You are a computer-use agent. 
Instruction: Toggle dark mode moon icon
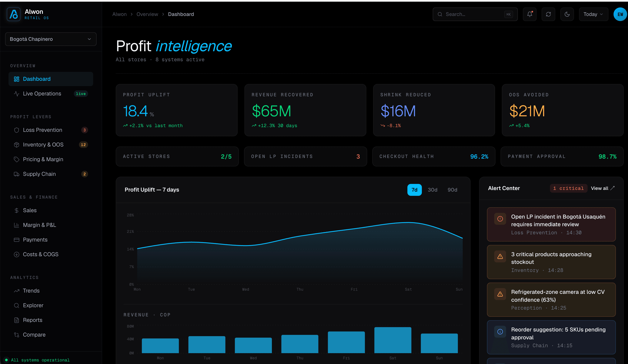pyautogui.click(x=567, y=14)
